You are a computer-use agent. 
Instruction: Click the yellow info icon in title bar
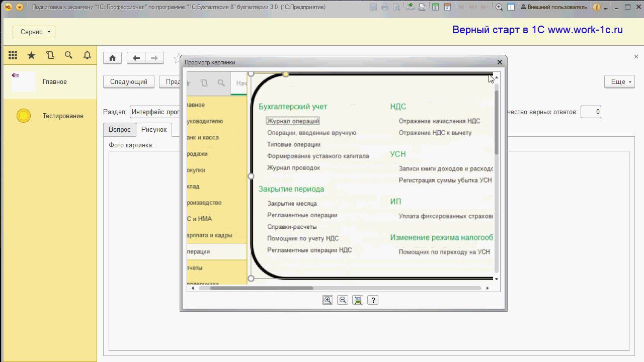pos(596,7)
